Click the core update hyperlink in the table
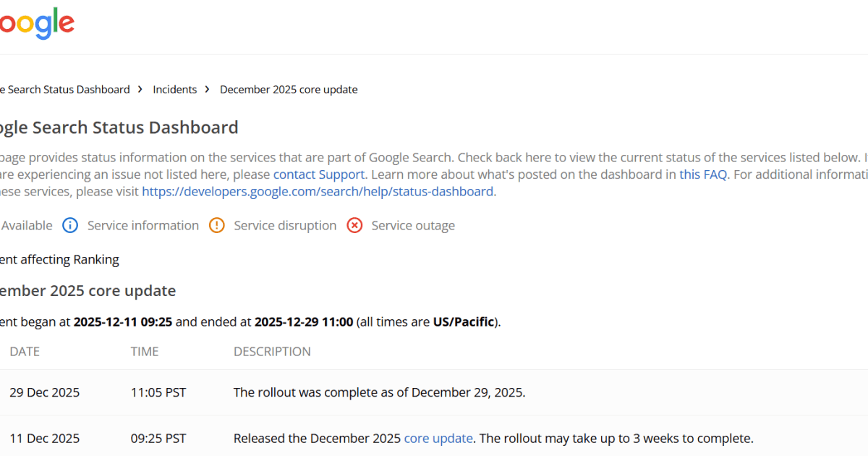This screenshot has height=456, width=868. tap(438, 438)
